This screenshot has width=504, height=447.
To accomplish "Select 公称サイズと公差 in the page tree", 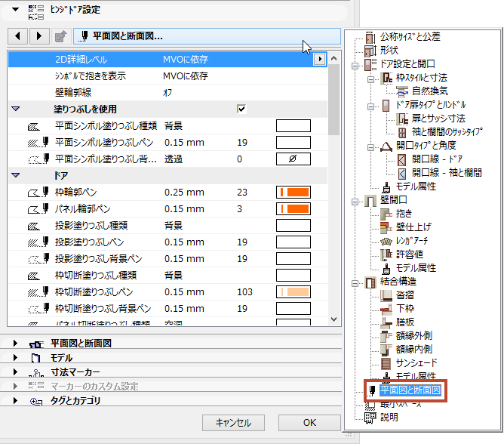I will tap(410, 37).
